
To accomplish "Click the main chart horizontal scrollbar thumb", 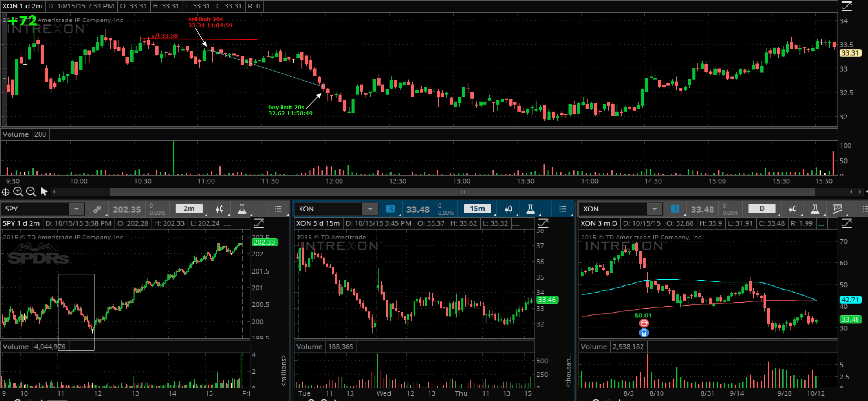I will [x=462, y=192].
